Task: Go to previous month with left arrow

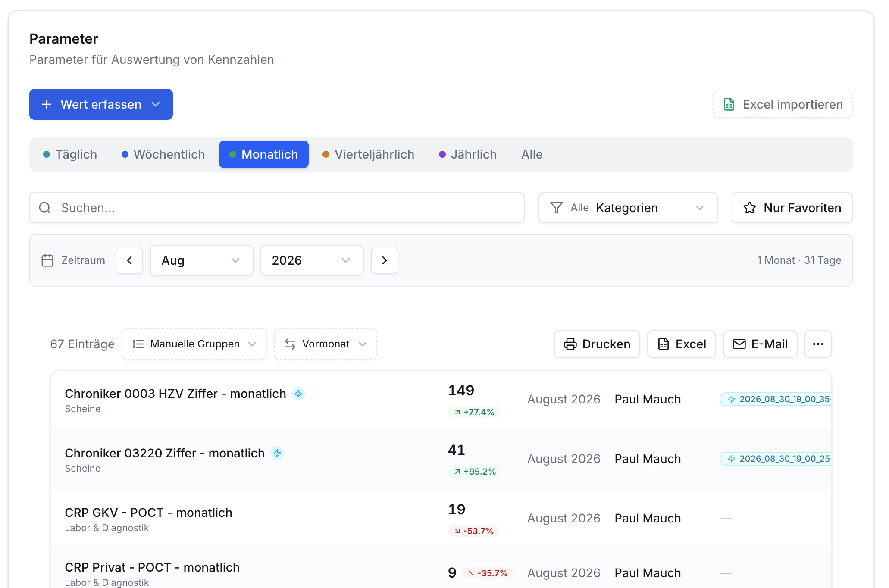Action: point(129,260)
